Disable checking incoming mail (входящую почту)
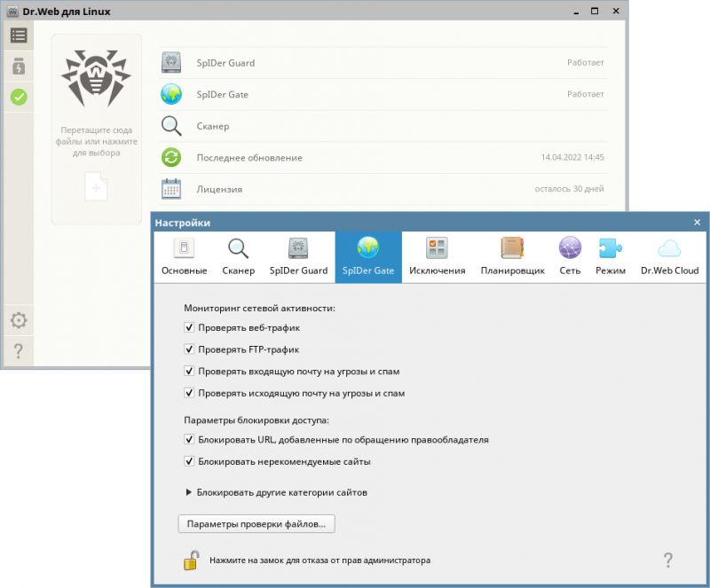The height and width of the screenshot is (588, 710). tap(189, 372)
